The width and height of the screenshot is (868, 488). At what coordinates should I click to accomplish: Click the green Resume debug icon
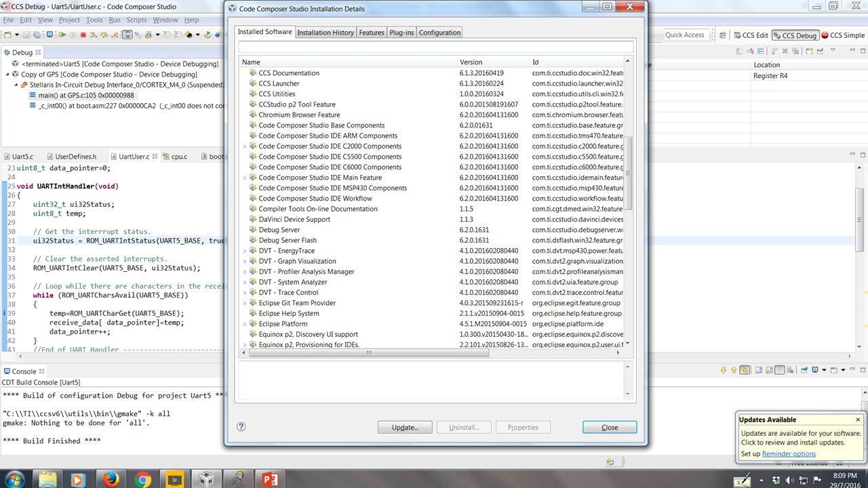coord(62,35)
